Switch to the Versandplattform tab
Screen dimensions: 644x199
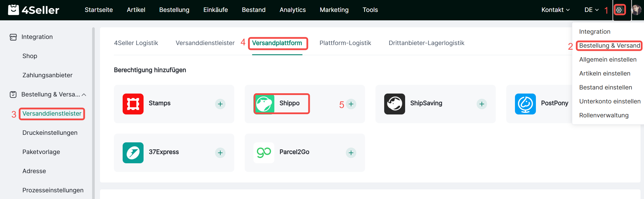277,43
